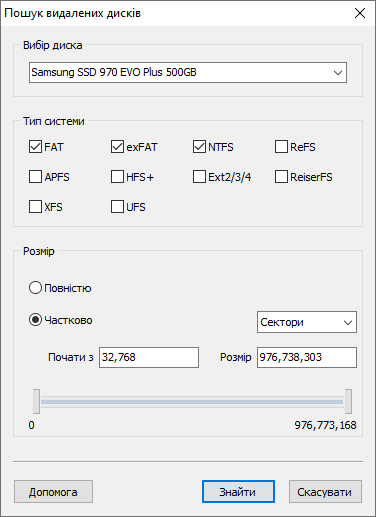Image resolution: width=376 pixels, height=517 pixels.
Task: Click the left handle of the range slider
Action: coord(36,401)
